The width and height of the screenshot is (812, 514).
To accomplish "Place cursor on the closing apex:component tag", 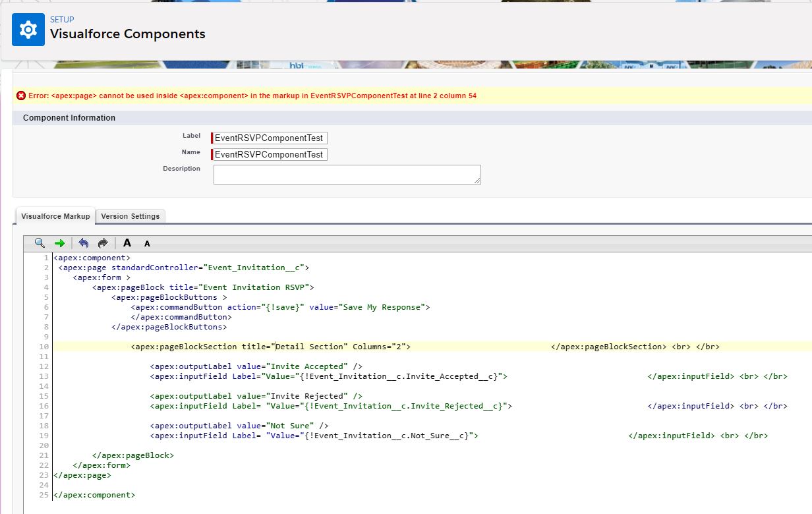I will pyautogui.click(x=94, y=495).
